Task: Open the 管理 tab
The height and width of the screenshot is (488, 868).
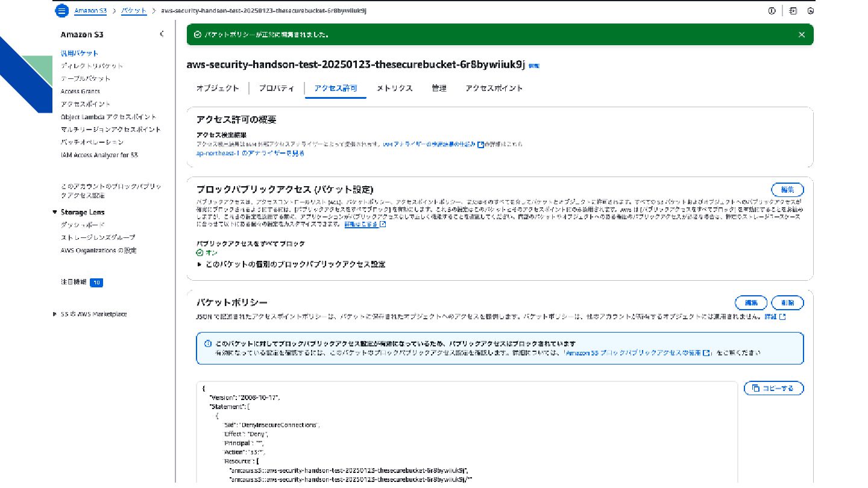Action: pyautogui.click(x=439, y=88)
